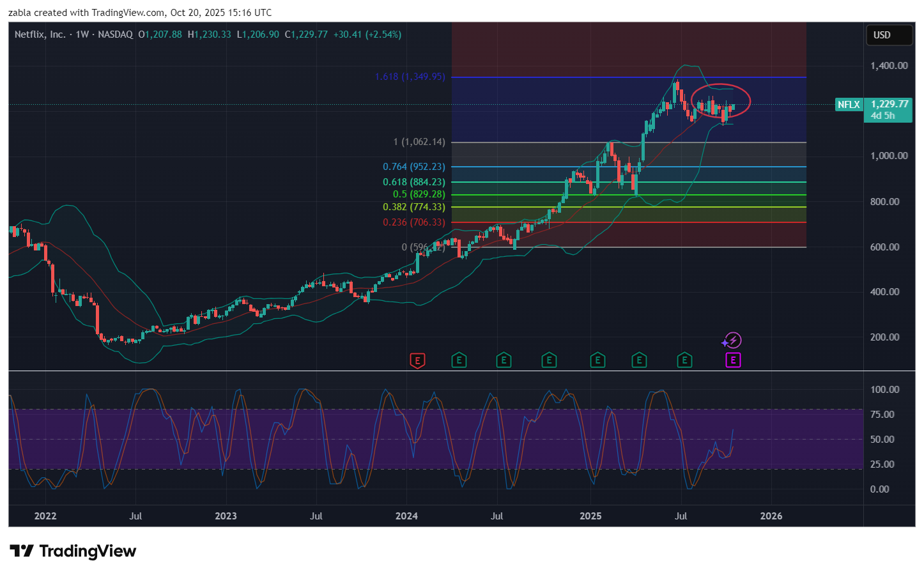Click the NFLX price label tag
The image size is (924, 575).
(849, 105)
